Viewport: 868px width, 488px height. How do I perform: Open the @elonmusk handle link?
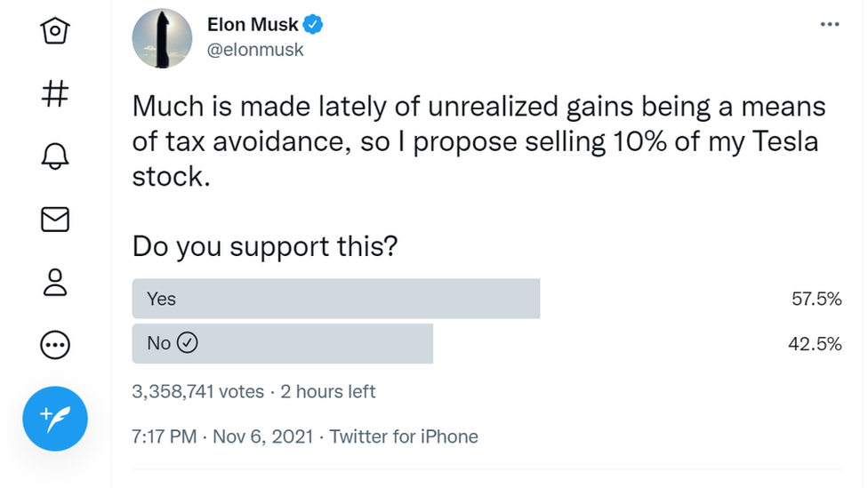pyautogui.click(x=255, y=50)
